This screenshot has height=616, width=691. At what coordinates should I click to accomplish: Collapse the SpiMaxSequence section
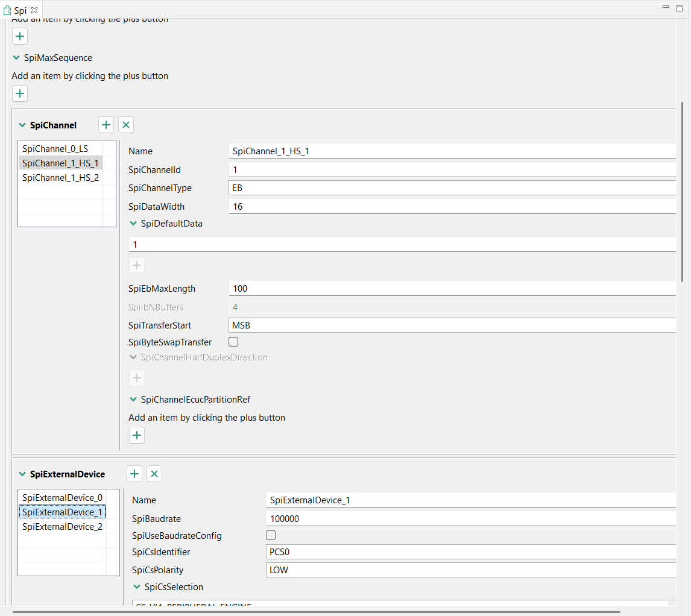[16, 58]
